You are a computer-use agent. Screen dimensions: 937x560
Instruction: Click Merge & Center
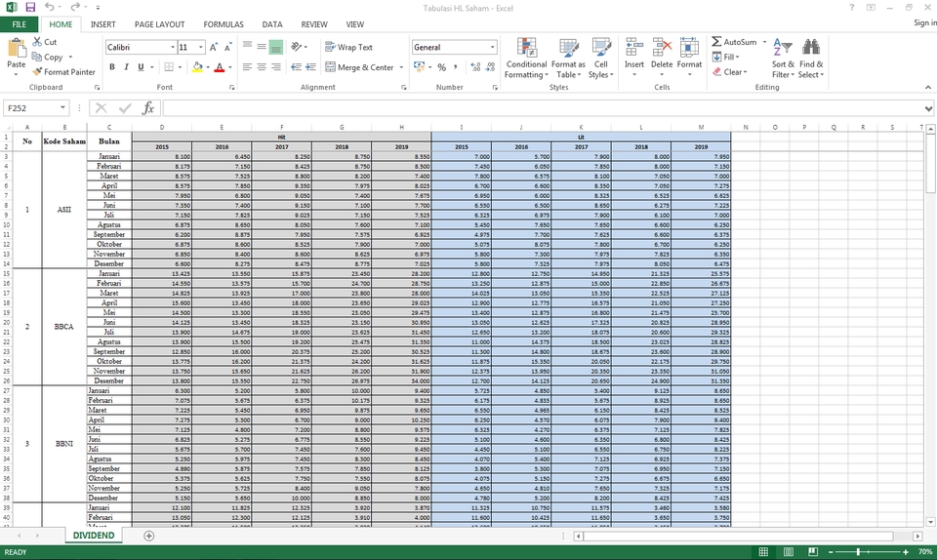point(360,67)
